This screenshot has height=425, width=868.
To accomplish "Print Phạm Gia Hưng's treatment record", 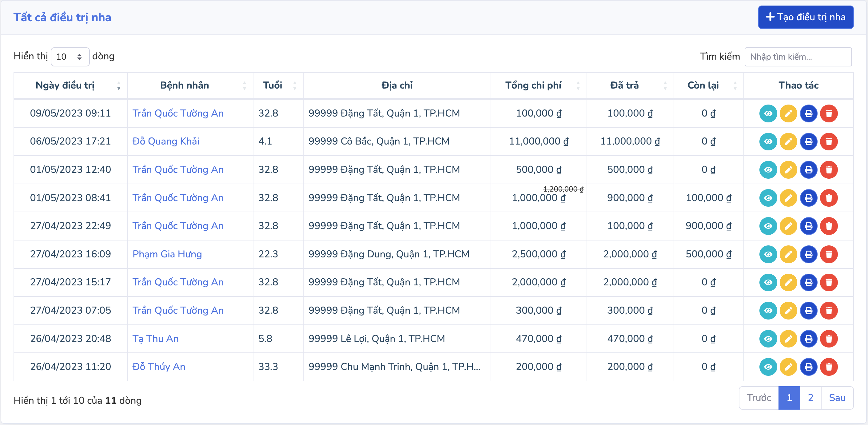I will 808,254.
